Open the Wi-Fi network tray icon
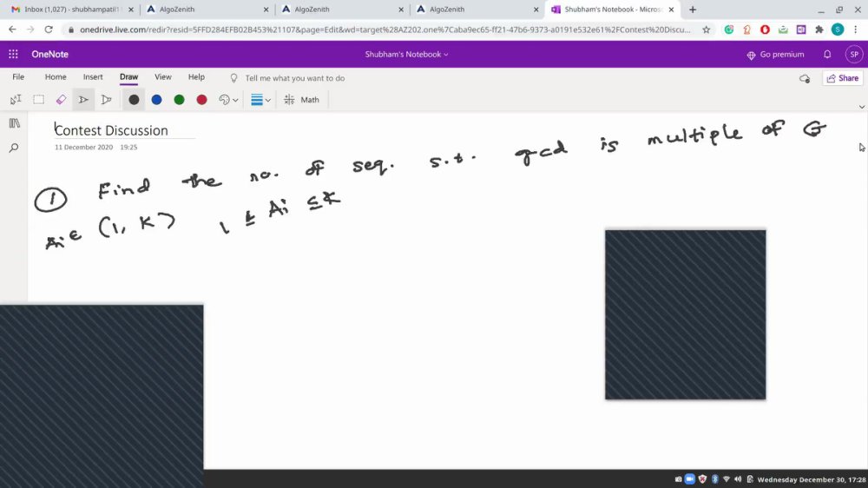868x488 pixels. click(x=727, y=479)
